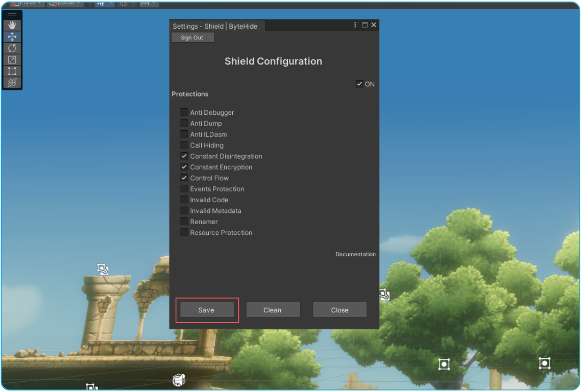This screenshot has height=392, width=582.
Task: Toggle grid snapping in the toolbar
Action: (x=124, y=4)
